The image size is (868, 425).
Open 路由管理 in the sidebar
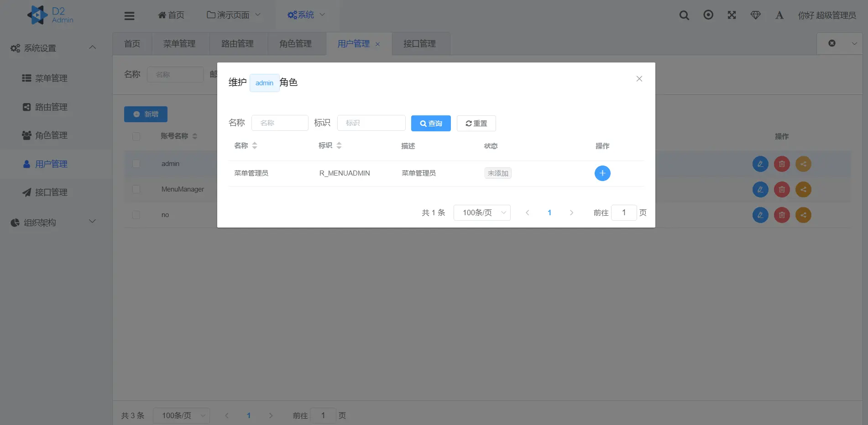56,107
